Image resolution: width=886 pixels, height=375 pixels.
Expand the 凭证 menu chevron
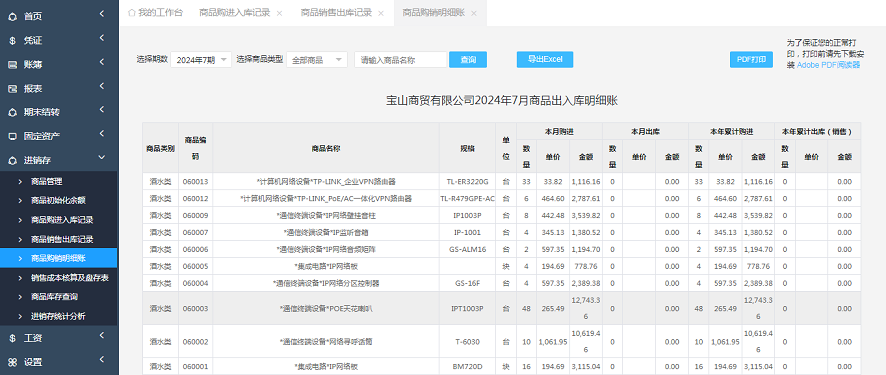pos(101,38)
